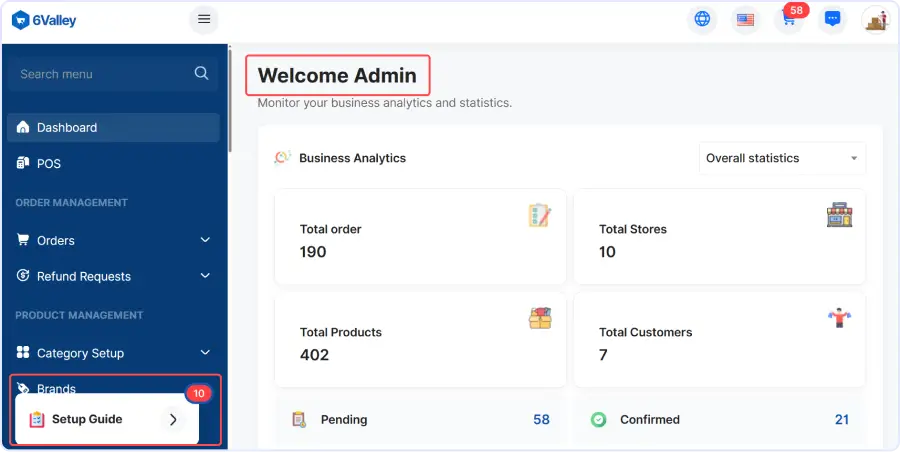Click the Welcome Admin heading

[337, 75]
